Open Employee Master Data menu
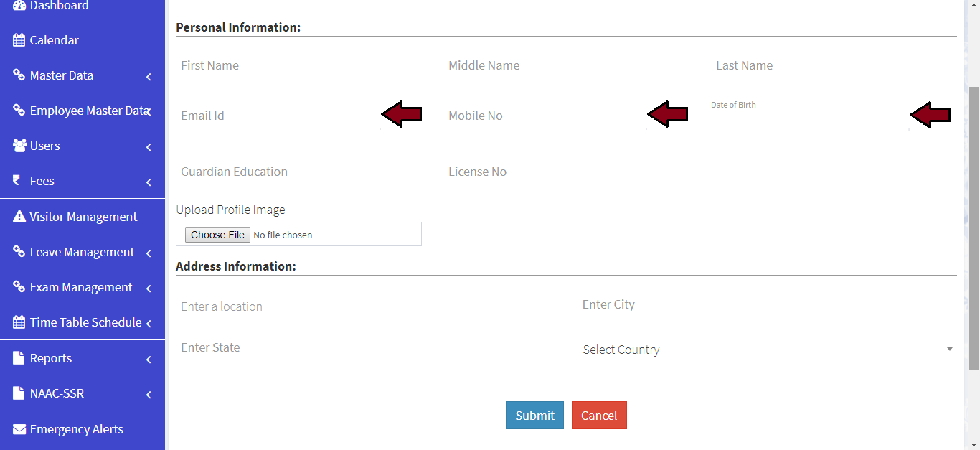Viewport: 980px width, 450px height. (x=89, y=111)
